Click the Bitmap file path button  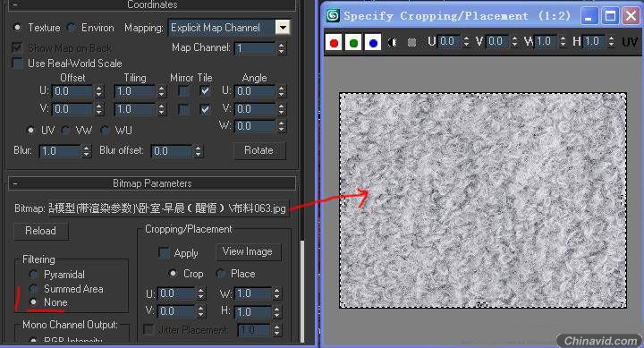[x=168, y=208]
